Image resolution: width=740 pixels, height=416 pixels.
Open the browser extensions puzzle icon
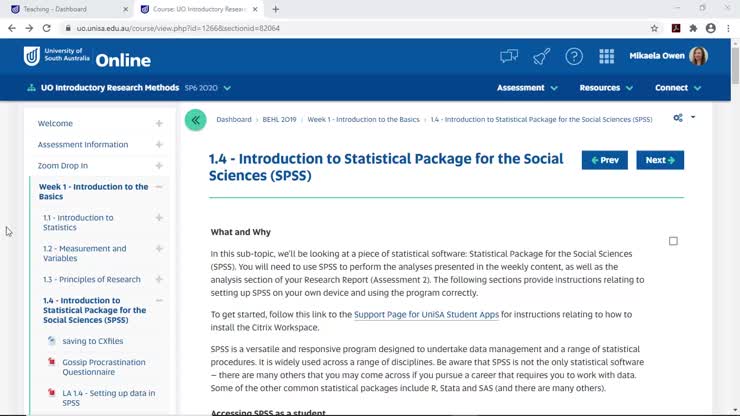[x=693, y=28]
